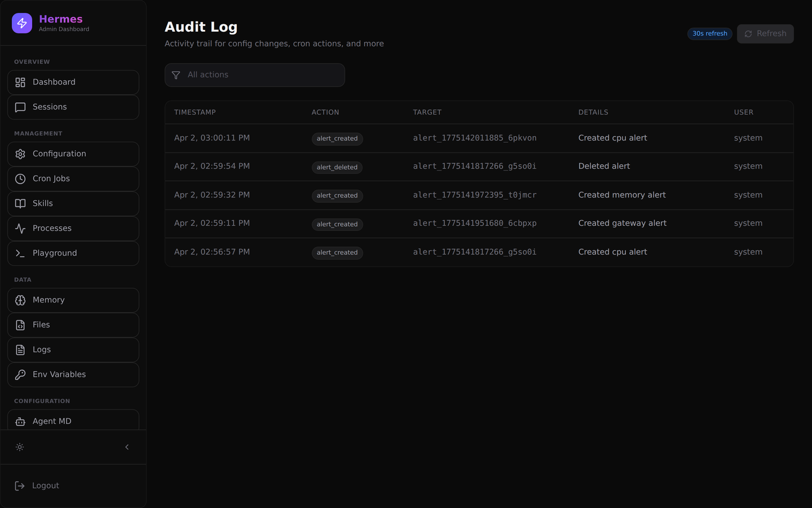Click timestamp Apr 2, 02:59:54 PM

(212, 167)
